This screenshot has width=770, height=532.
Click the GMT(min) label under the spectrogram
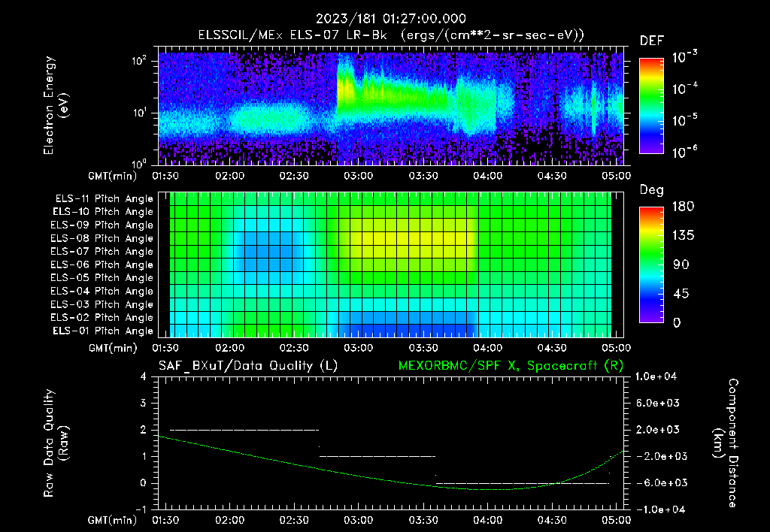click(x=113, y=176)
